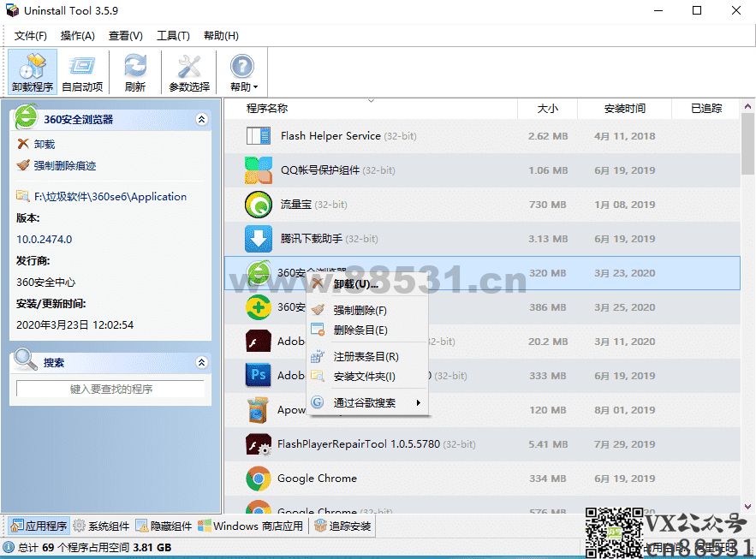Switch to the Windows 商店应用 tab
Image resolution: width=756 pixels, height=559 pixels.
[251, 526]
